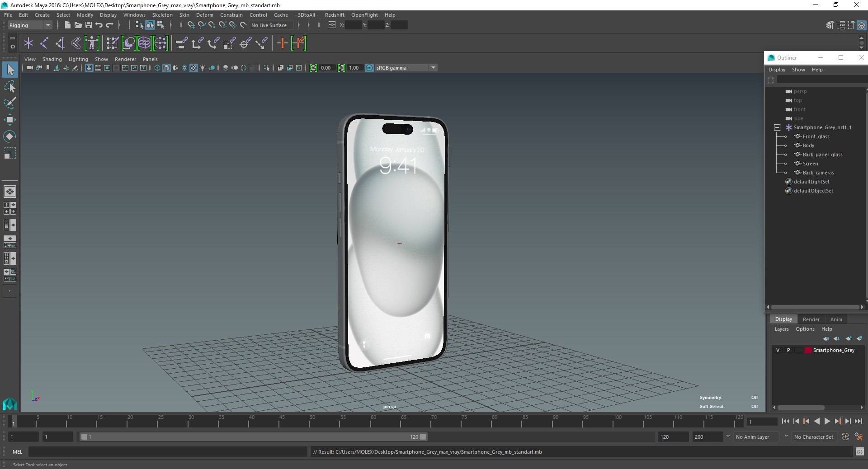Screen dimensions: 868x469
Task: Click the Save scene icon
Action: (x=89, y=25)
